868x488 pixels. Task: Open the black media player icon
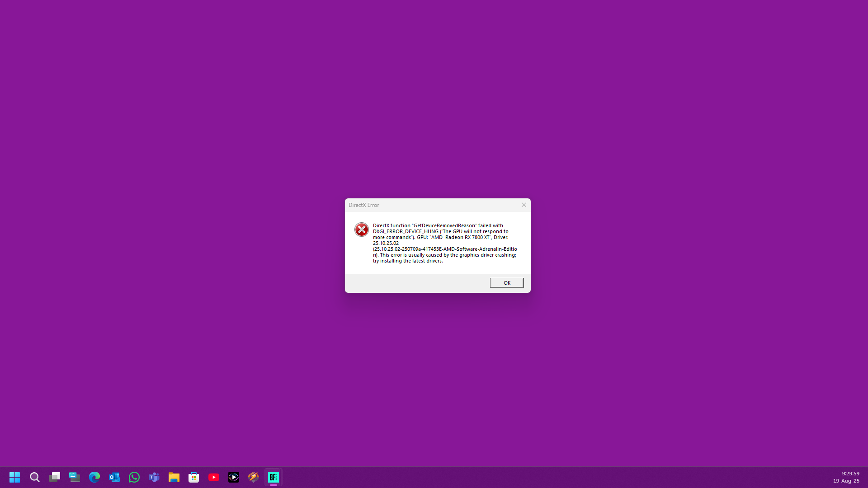click(234, 477)
